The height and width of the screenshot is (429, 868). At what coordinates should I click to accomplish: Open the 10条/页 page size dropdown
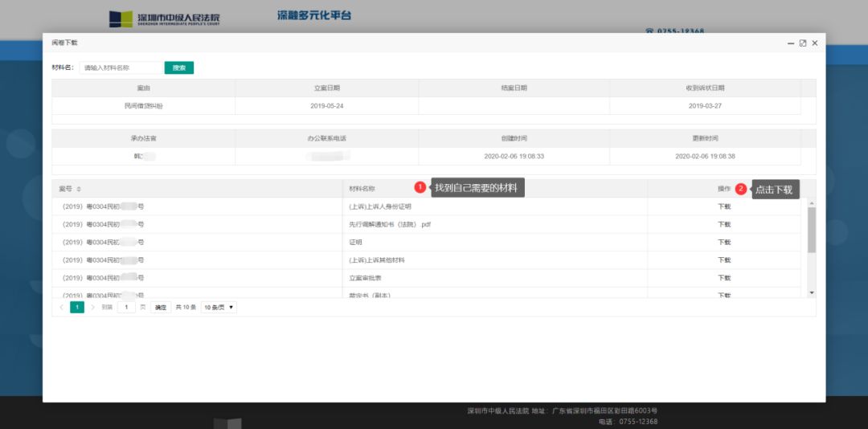[219, 307]
